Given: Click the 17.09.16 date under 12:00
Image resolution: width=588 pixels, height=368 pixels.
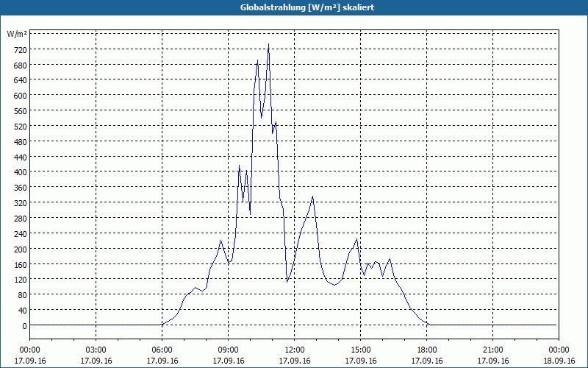Looking at the screenshot, I should tap(295, 361).
